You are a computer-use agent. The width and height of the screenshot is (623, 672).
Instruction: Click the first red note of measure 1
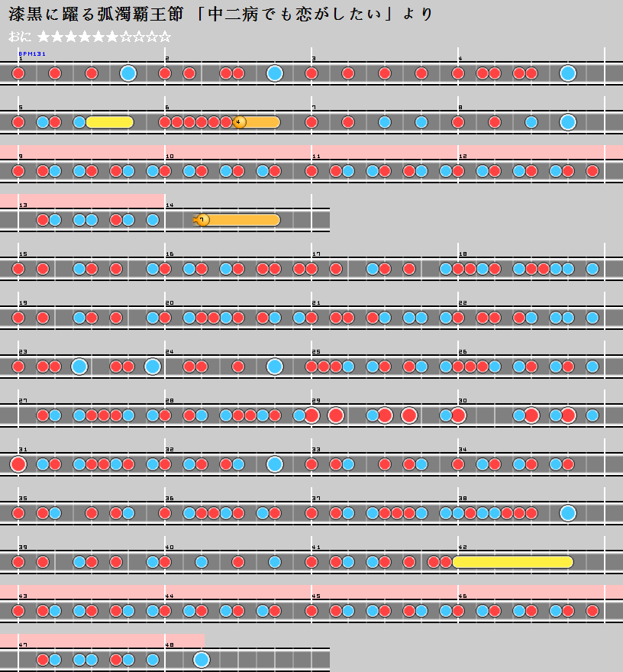18,73
